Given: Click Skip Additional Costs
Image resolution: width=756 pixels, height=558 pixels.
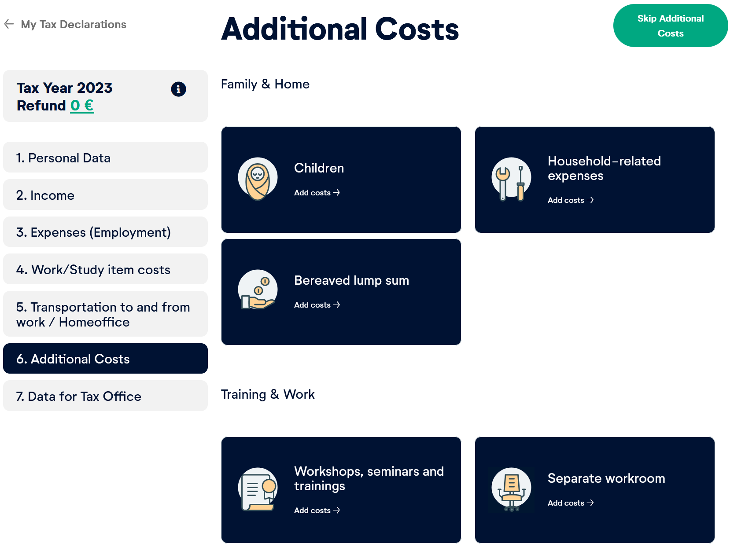Looking at the screenshot, I should [x=670, y=25].
